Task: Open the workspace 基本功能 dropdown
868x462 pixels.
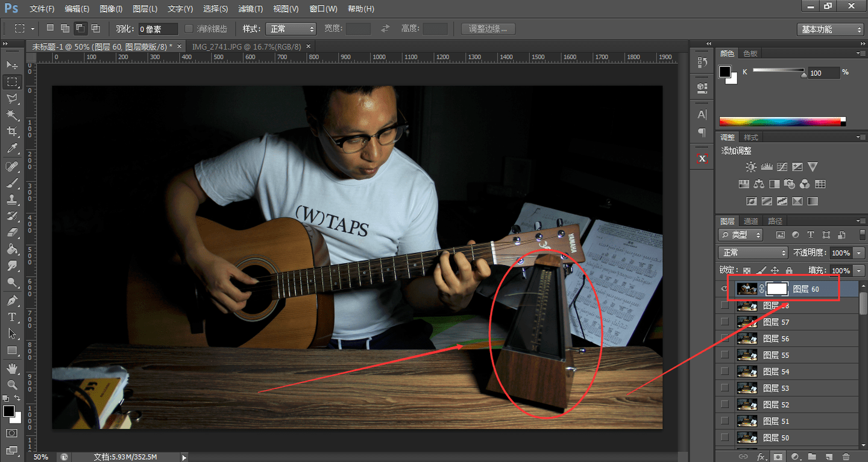Action: pyautogui.click(x=831, y=29)
